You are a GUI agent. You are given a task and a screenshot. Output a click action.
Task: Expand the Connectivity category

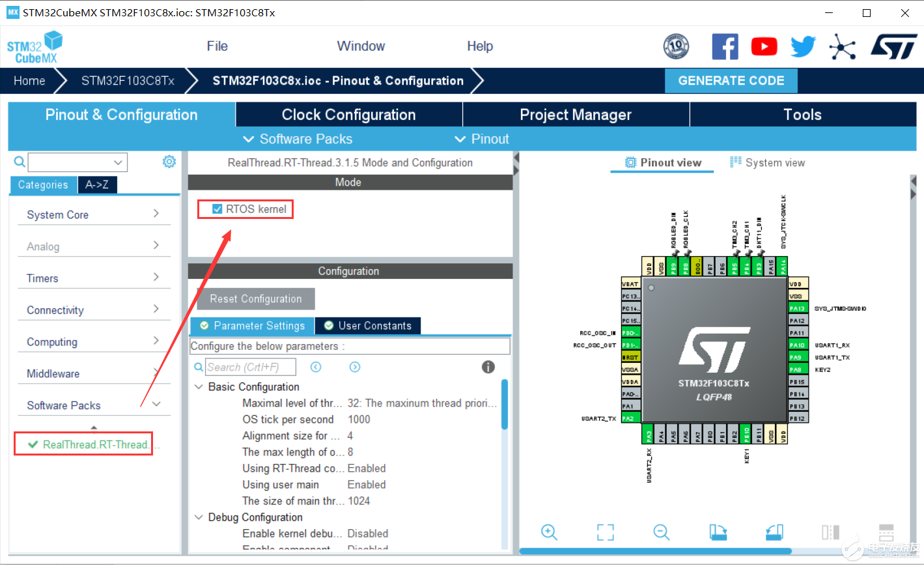[94, 310]
